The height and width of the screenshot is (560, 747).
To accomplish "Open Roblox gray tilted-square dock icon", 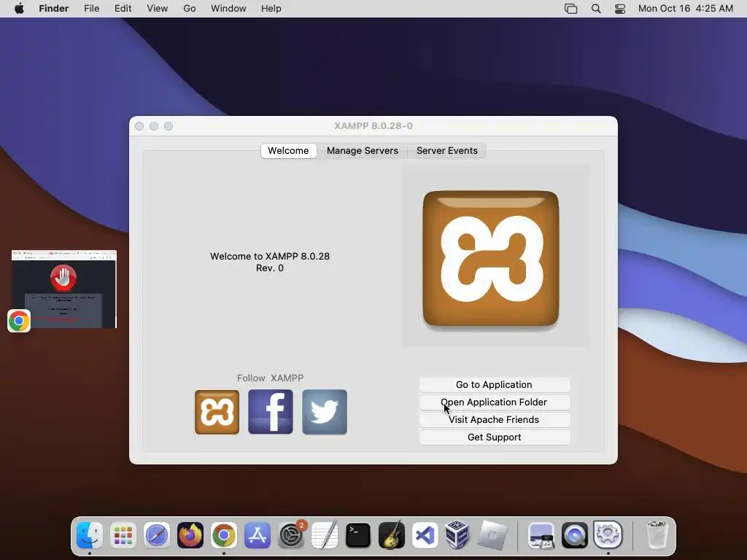I will [x=492, y=534].
